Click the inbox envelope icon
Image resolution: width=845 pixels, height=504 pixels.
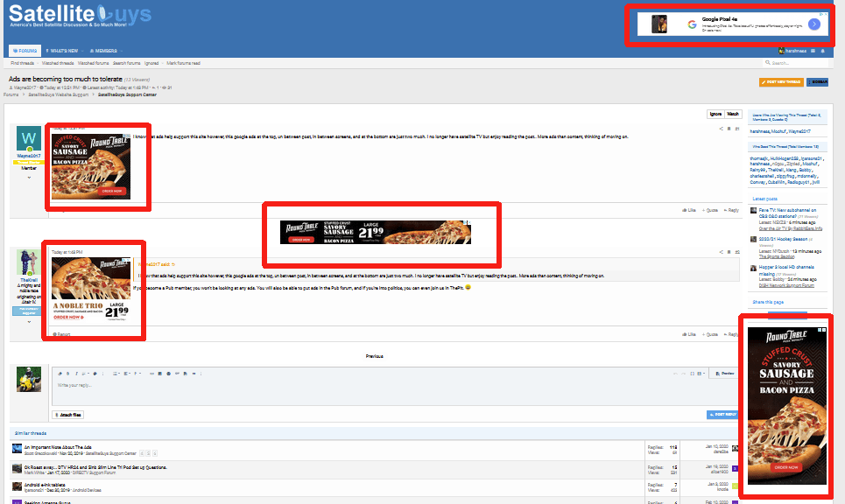point(813,52)
